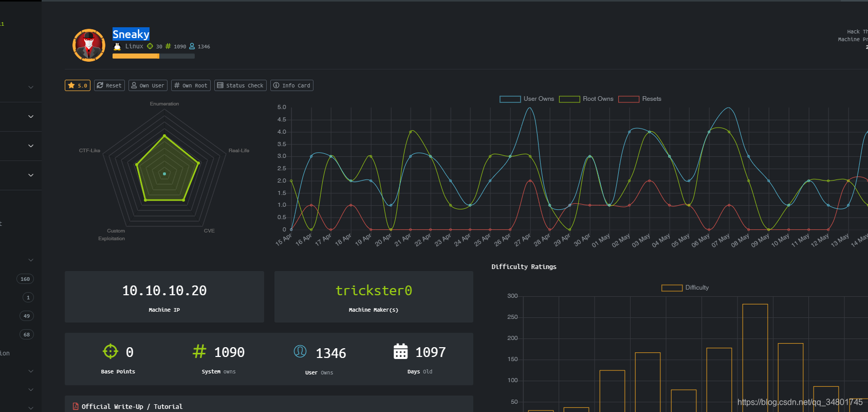Click the Linux penguin icon under Sneaky

click(x=117, y=46)
